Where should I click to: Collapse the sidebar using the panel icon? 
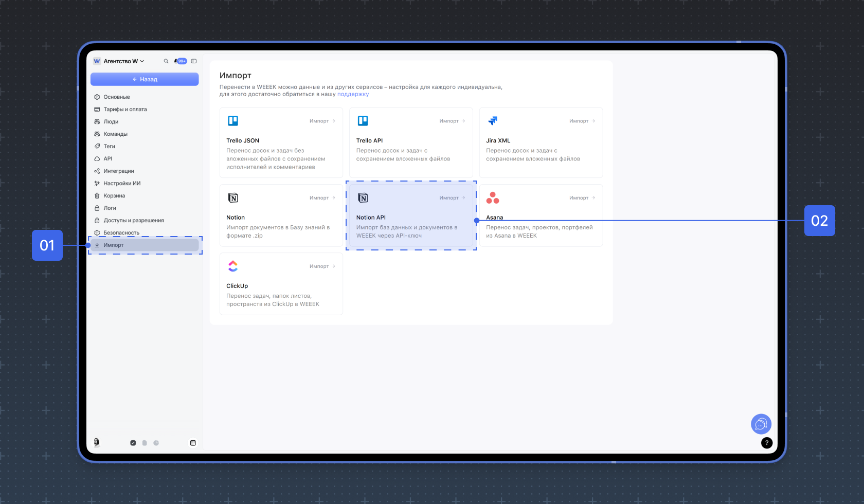tap(194, 61)
